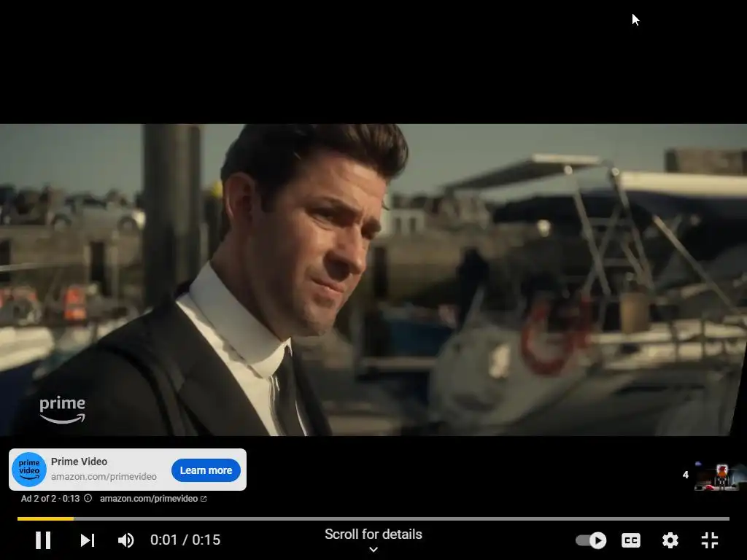Image resolution: width=747 pixels, height=560 pixels.
Task: Toggle autoplay switch
Action: click(x=591, y=540)
